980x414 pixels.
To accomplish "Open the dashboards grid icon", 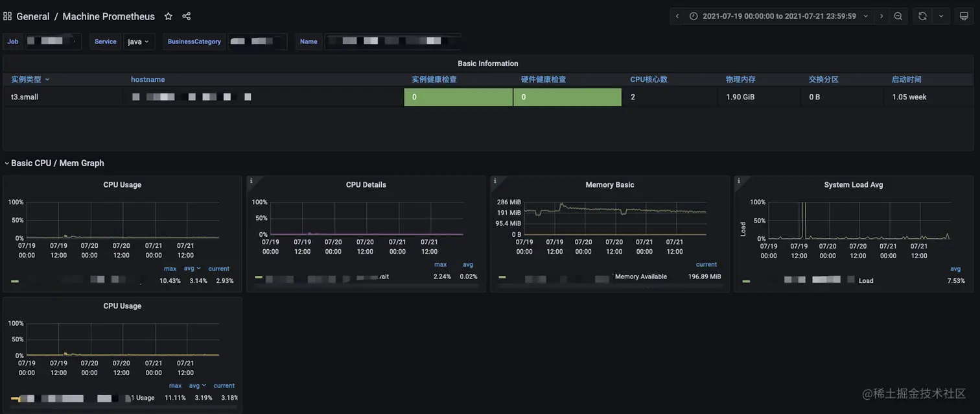I will pos(7,16).
